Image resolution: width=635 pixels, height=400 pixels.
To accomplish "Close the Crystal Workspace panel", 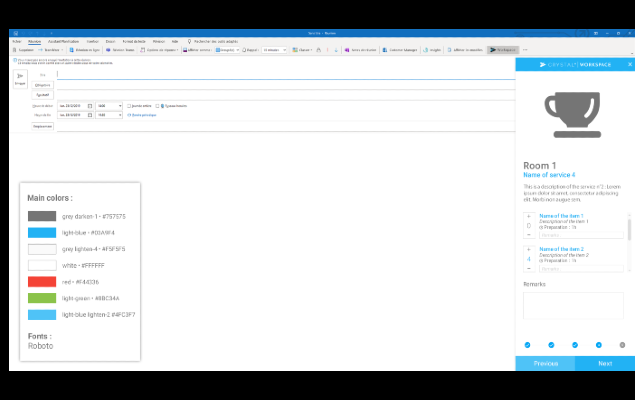I will click(630, 64).
